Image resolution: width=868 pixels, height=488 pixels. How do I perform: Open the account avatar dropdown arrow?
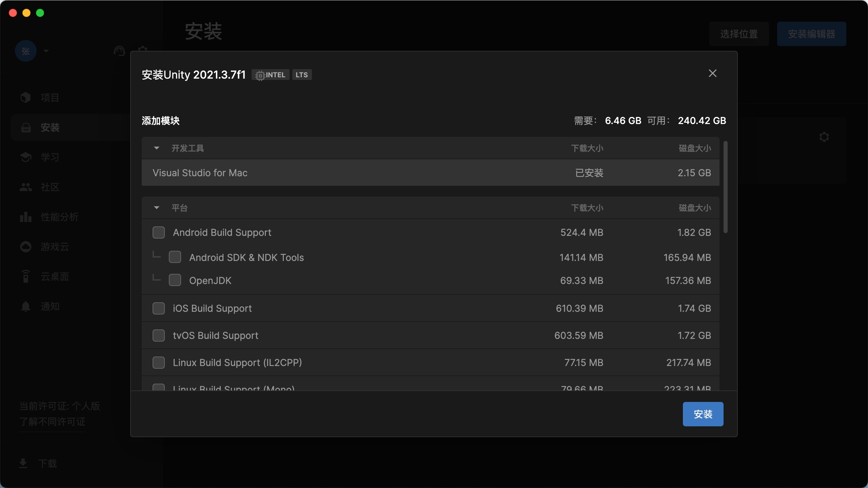click(x=46, y=51)
